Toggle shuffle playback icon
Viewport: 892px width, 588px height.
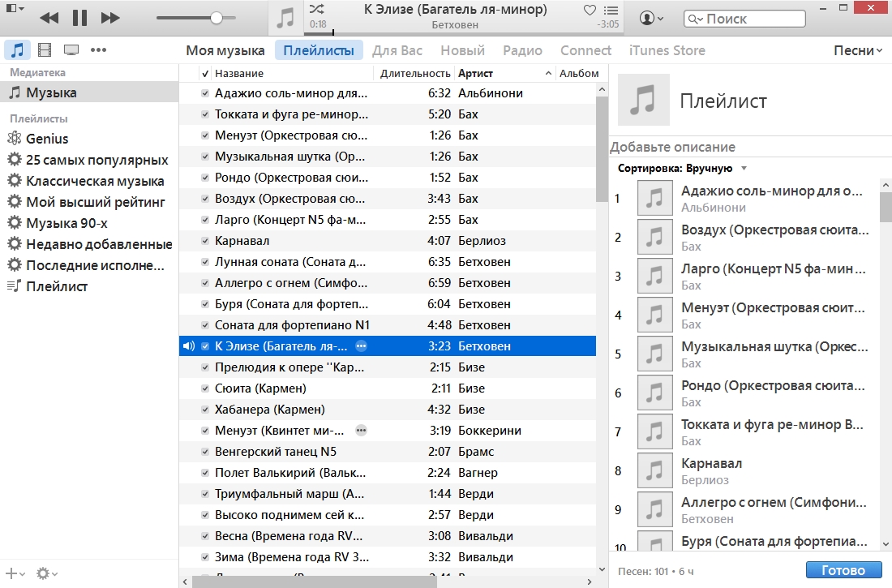coord(316,9)
